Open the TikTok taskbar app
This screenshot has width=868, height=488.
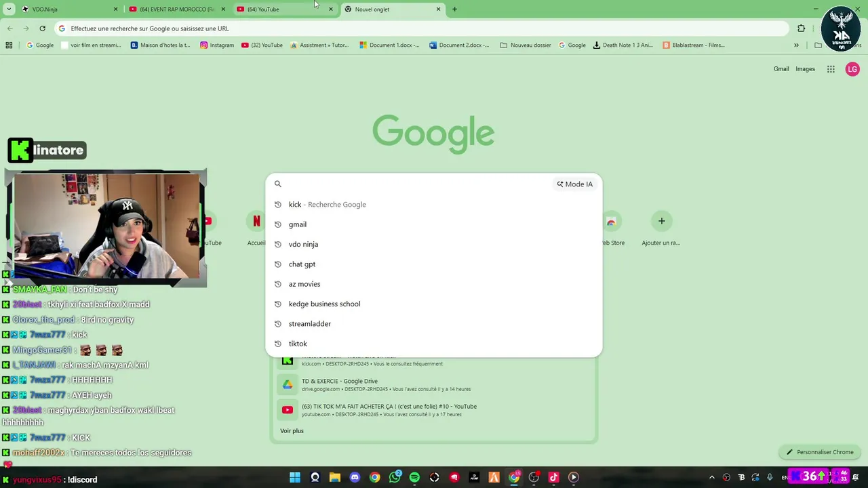(553, 477)
